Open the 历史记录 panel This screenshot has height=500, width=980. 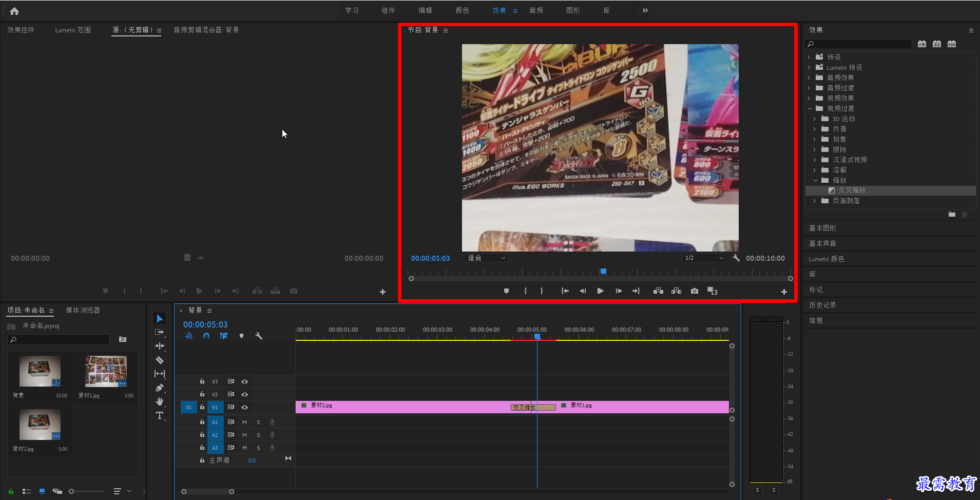pos(822,305)
